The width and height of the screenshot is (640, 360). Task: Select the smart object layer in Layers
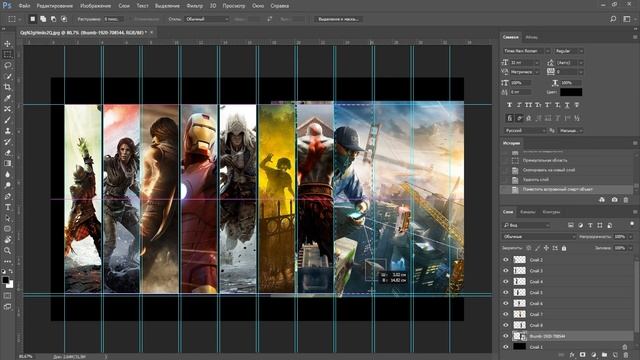pos(567,336)
